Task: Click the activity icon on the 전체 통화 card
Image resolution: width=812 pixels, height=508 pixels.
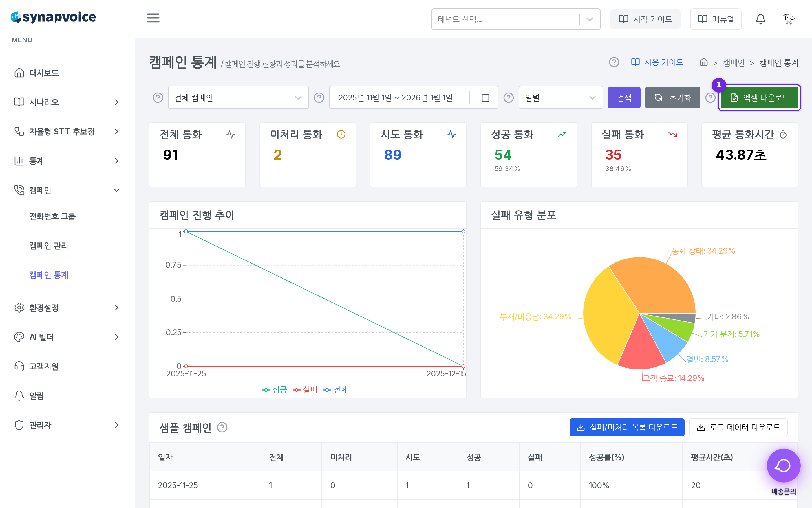Action: pyautogui.click(x=231, y=134)
